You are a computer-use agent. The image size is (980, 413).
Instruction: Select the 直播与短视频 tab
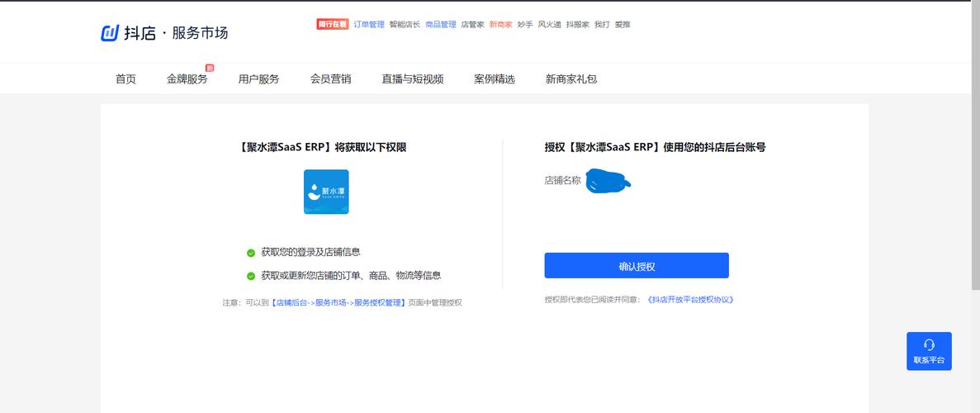click(413, 78)
